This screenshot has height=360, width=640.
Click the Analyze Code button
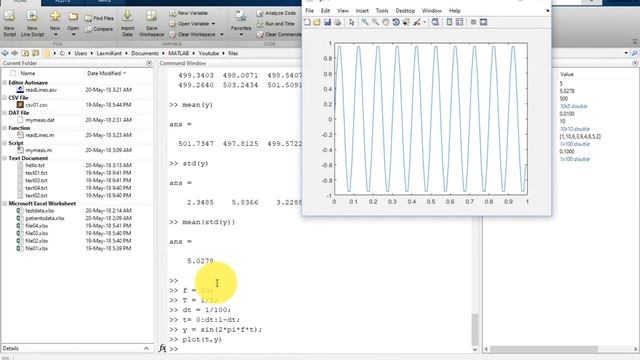(276, 13)
